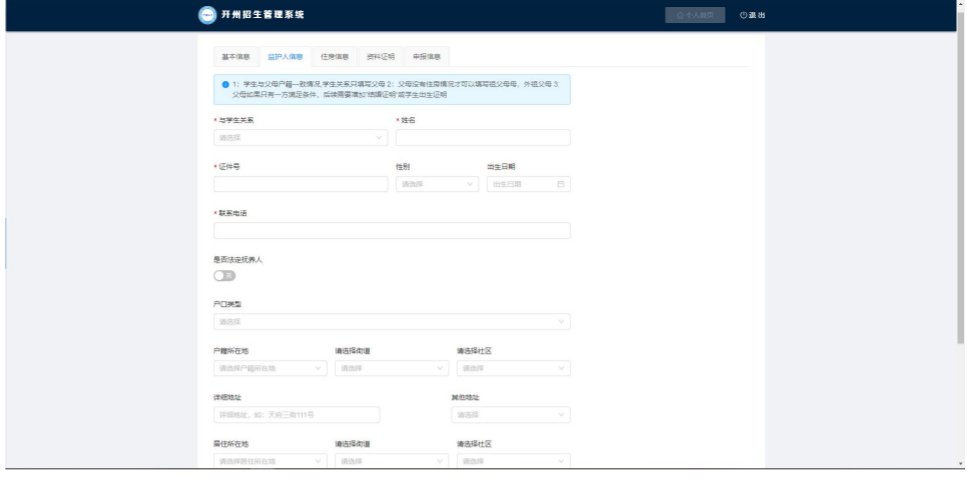Select the 申报信息 tab
The height and width of the screenshot is (479, 967).
pos(426,57)
